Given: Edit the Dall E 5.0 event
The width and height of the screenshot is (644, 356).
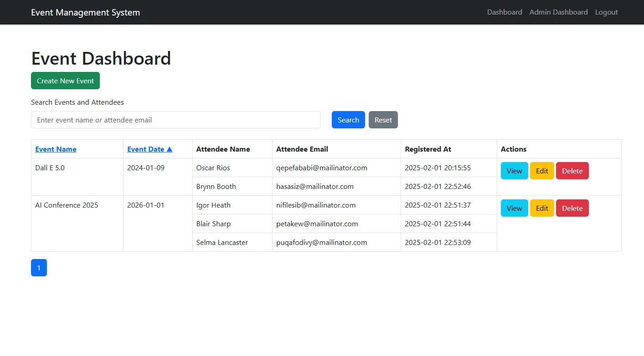Looking at the screenshot, I should click(x=542, y=171).
